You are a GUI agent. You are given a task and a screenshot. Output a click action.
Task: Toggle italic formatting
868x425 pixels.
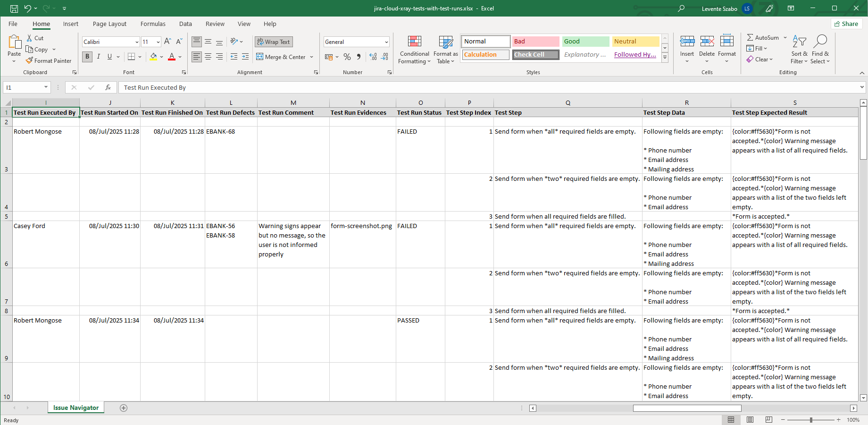pos(99,57)
